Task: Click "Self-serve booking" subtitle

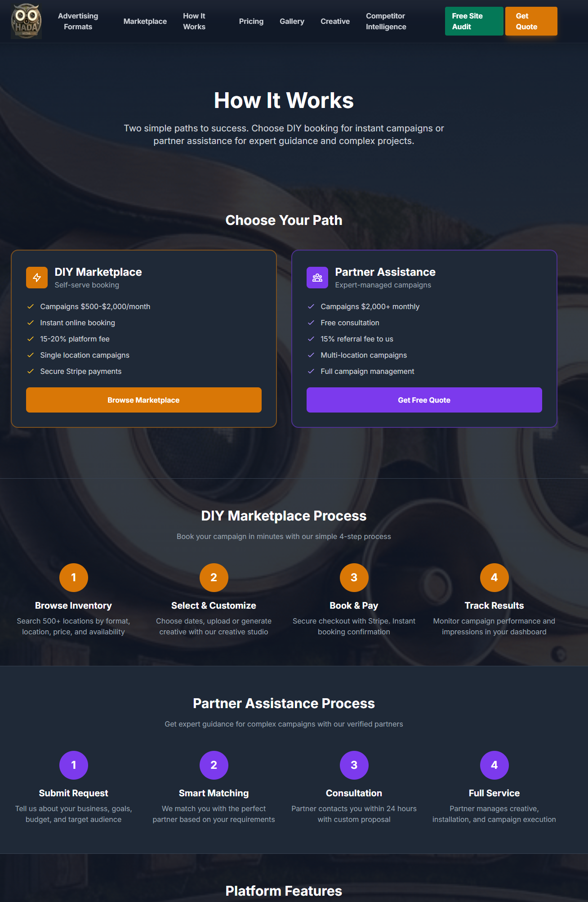Action: coord(87,285)
